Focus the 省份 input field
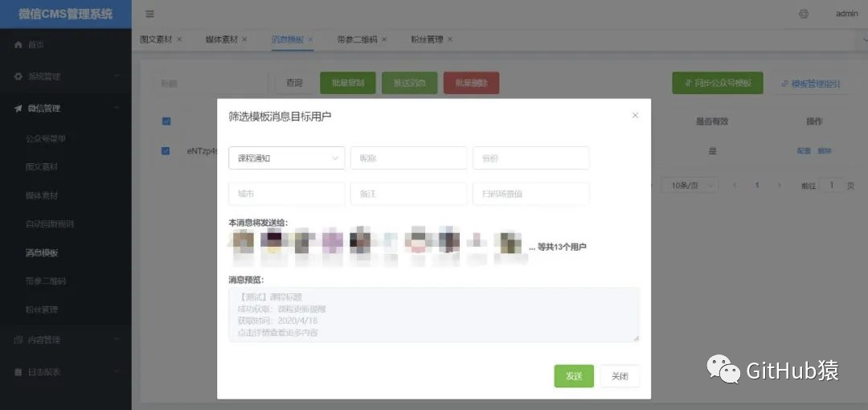The image size is (868, 410). coord(531,158)
